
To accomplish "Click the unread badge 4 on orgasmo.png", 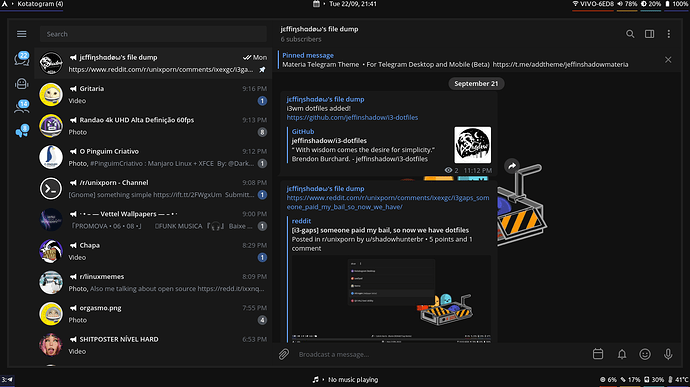I will pyautogui.click(x=262, y=320).
